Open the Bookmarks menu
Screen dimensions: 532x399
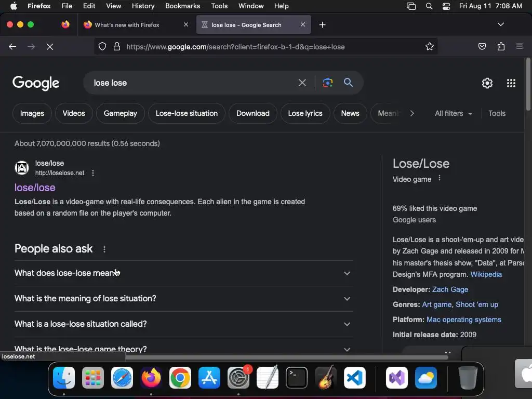pyautogui.click(x=182, y=6)
